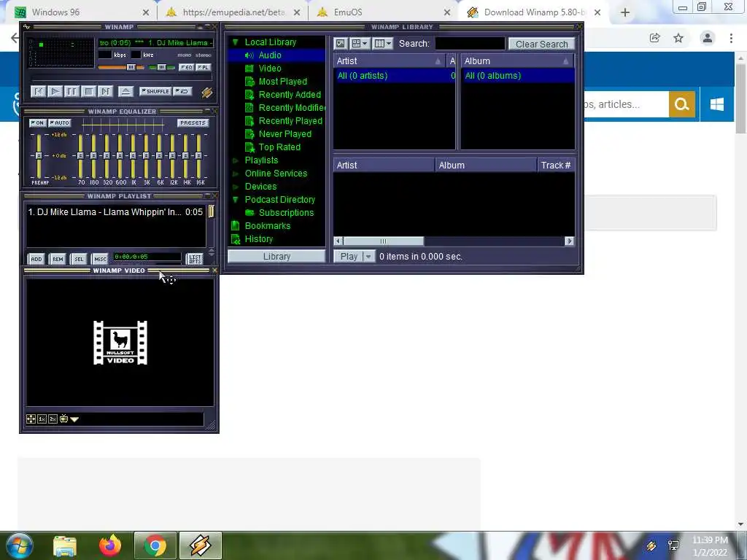
Task: Click the album art view icon
Action: click(x=340, y=44)
